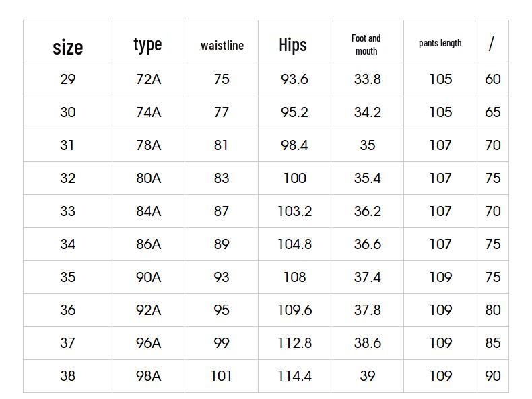Select the last-column value 90
The width and height of the screenshot is (532, 399).
pos(493,376)
